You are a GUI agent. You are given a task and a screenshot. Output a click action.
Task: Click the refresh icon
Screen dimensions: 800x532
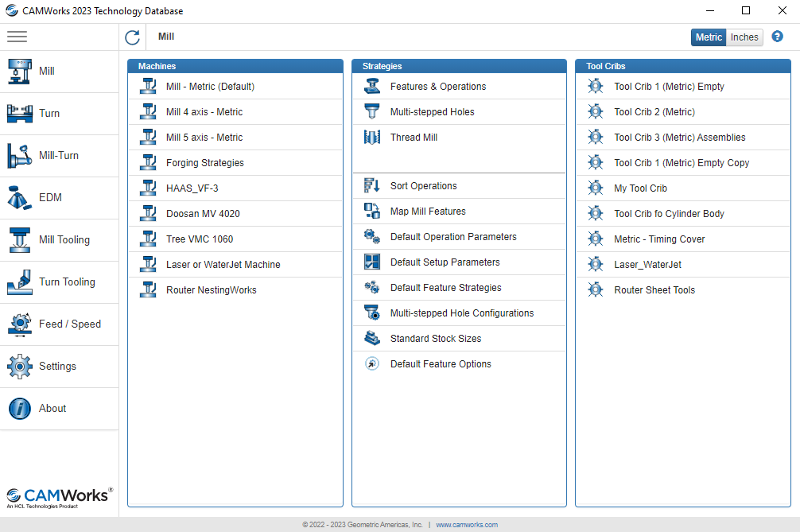132,37
